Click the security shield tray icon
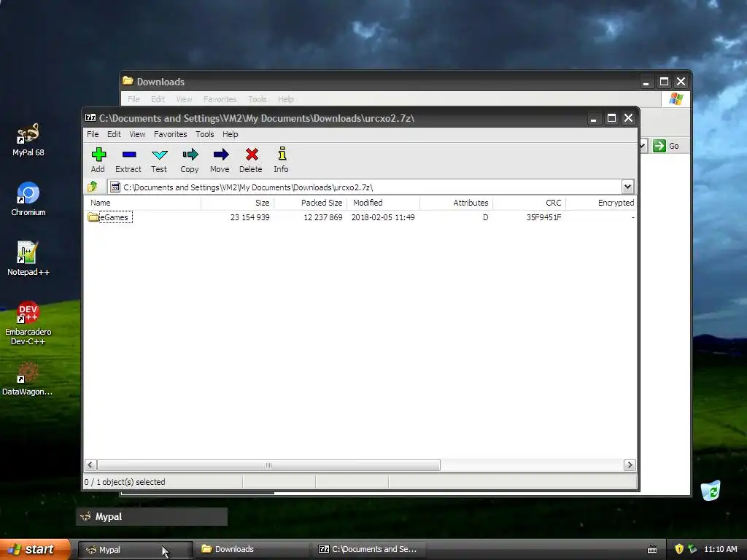 pyautogui.click(x=679, y=549)
